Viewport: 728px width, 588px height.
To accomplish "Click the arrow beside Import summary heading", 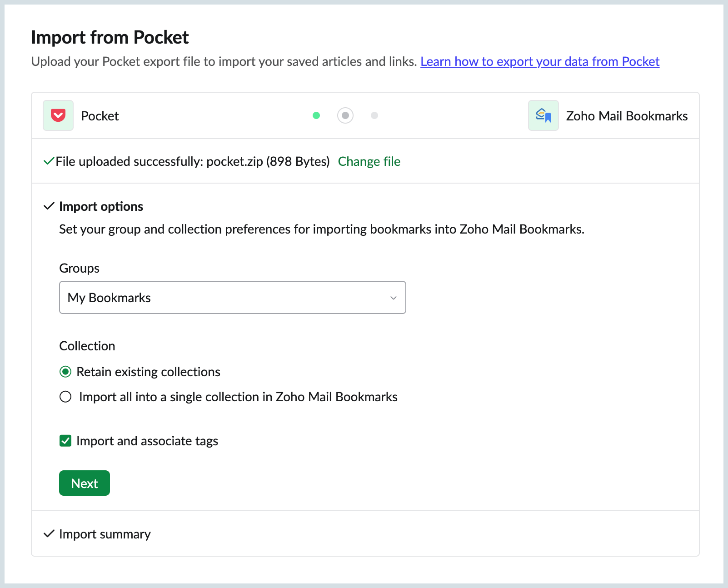I will [49, 534].
